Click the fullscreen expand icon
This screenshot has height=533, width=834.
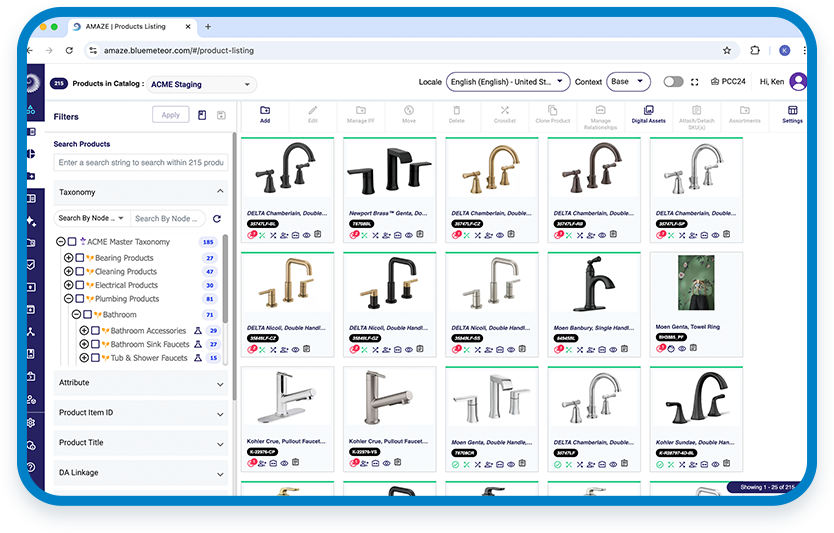694,82
